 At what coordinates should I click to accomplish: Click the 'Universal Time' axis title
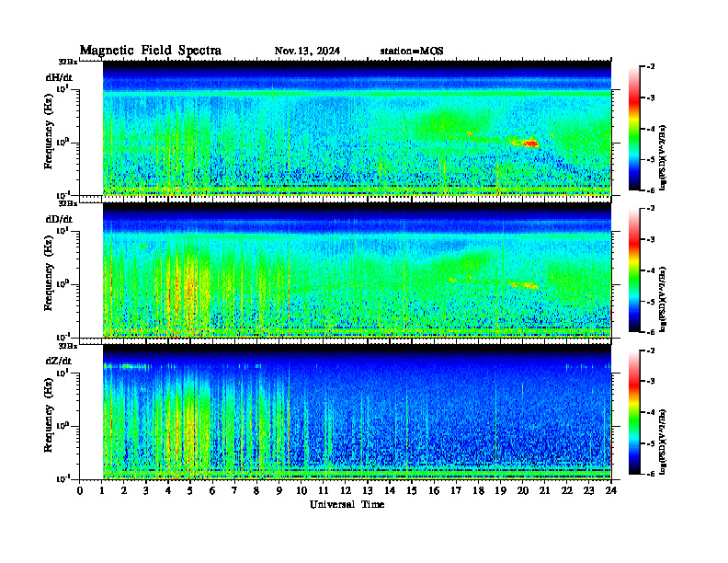347,504
